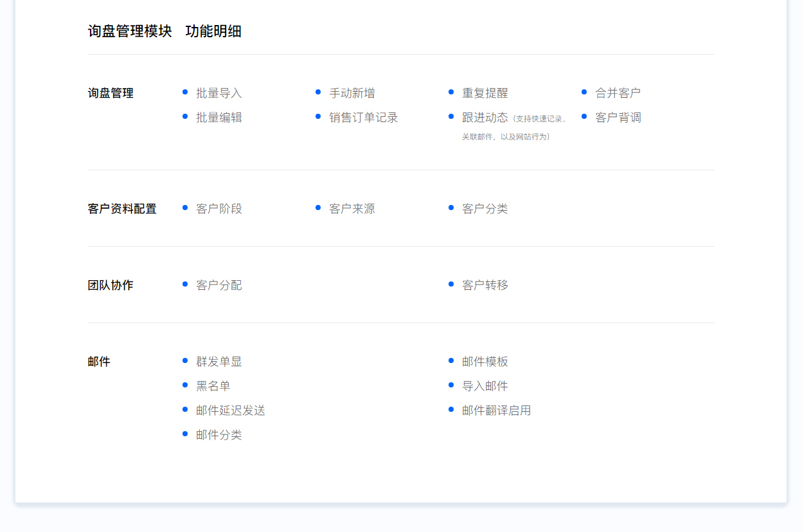Click the 重复提醒 feature item
The height and width of the screenshot is (532, 802).
(x=485, y=93)
